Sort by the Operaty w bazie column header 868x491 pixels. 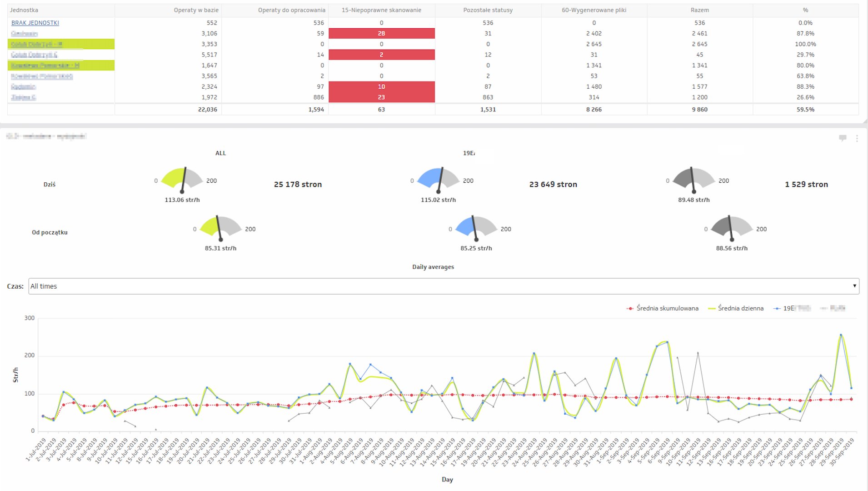196,10
